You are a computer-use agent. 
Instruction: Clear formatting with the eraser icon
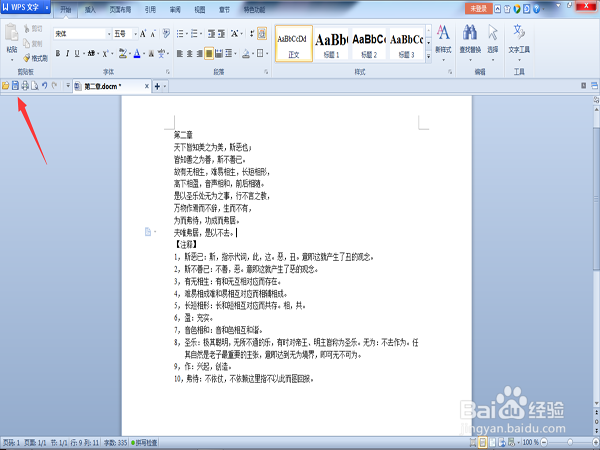click(166, 34)
